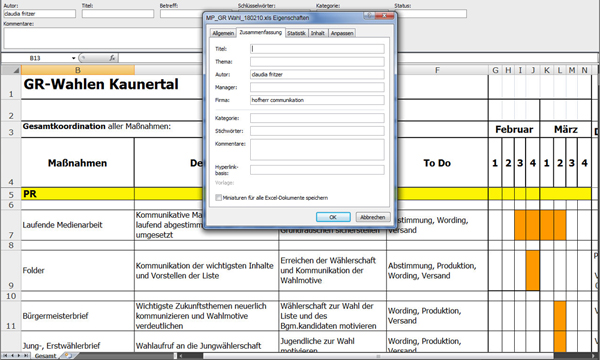This screenshot has width=600, height=360.
Task: Click Titel field in document panel
Action: click(117, 14)
